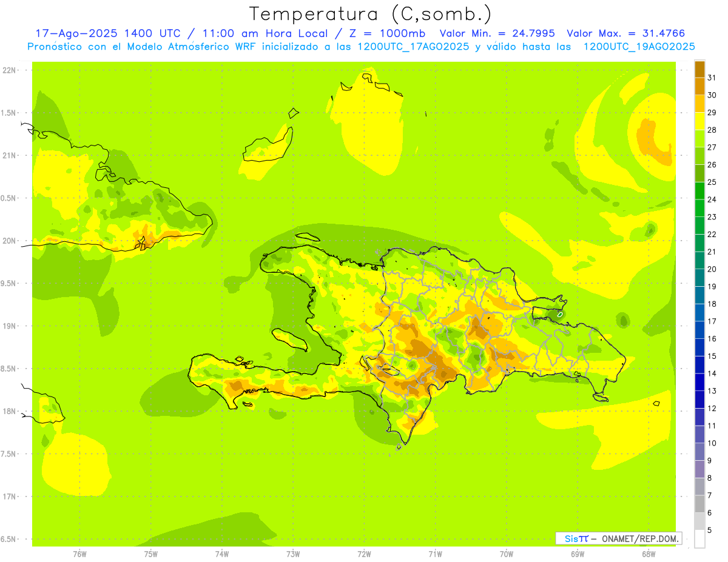Pick the legend swatch above the 31 label
728x562 pixels.
pos(699,69)
